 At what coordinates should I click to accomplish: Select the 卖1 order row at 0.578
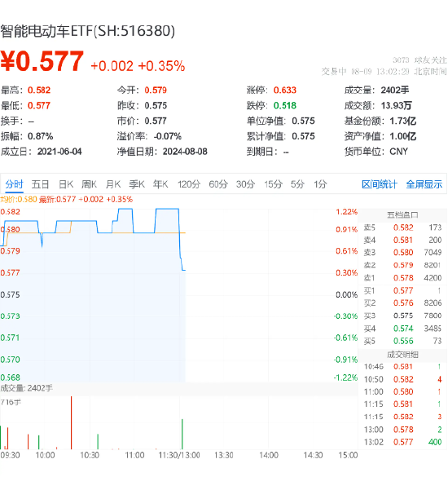[x=402, y=278]
